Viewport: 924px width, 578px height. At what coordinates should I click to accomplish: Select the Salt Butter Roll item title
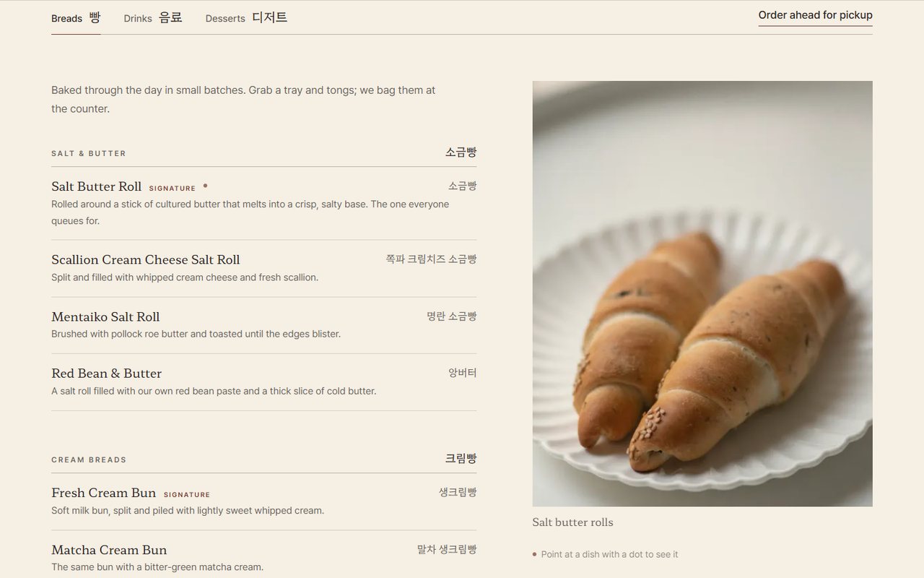(x=96, y=186)
